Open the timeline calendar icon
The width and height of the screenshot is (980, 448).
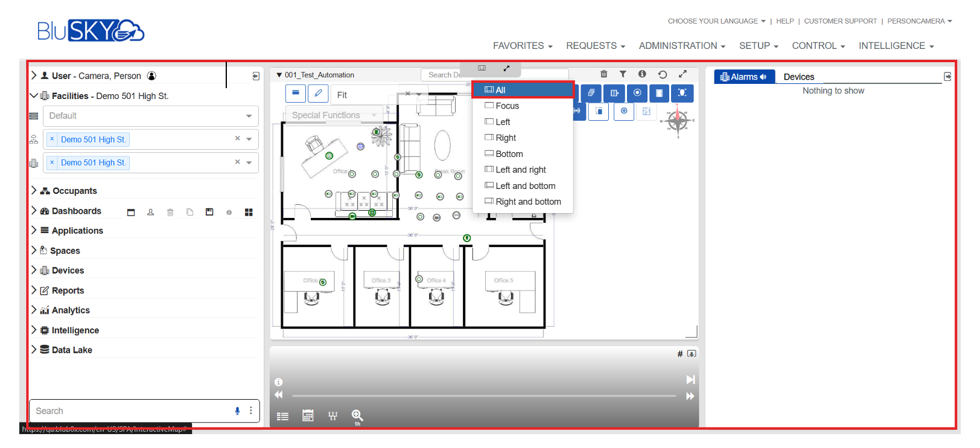click(308, 415)
